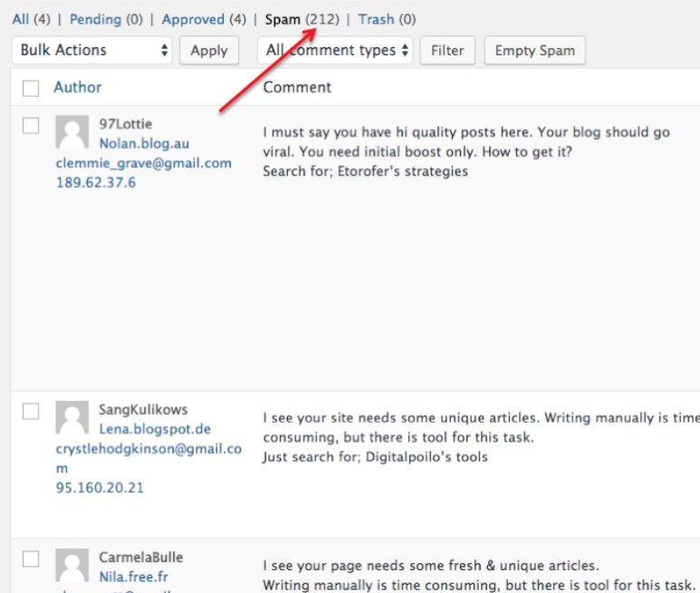700x593 pixels.
Task: Click the author name SangKulikows
Action: [143, 409]
